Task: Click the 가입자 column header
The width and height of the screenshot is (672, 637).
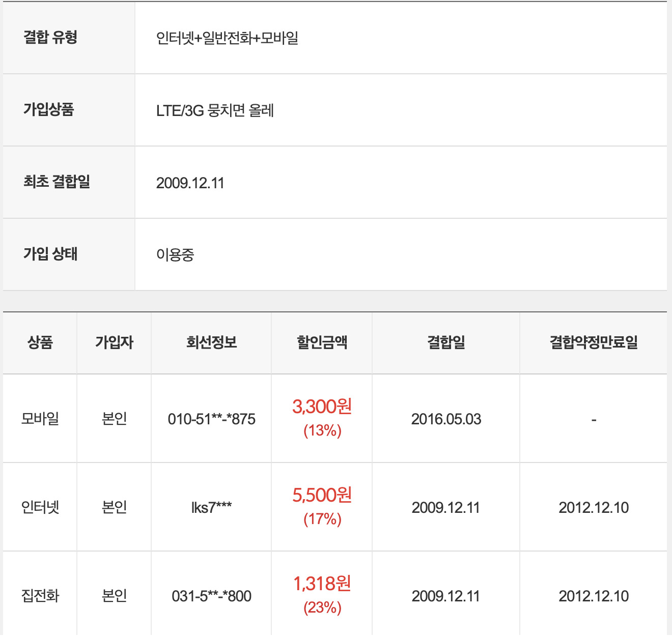Action: [114, 342]
